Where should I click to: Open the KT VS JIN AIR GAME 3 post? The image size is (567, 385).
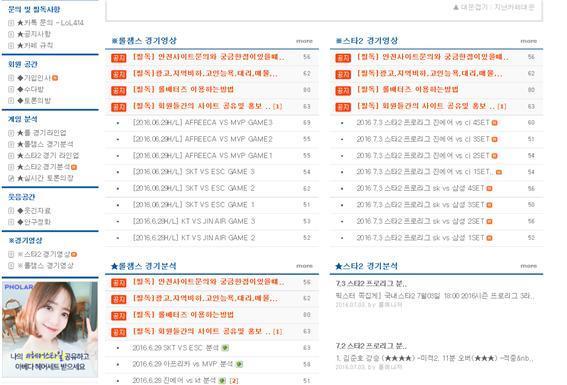(194, 221)
